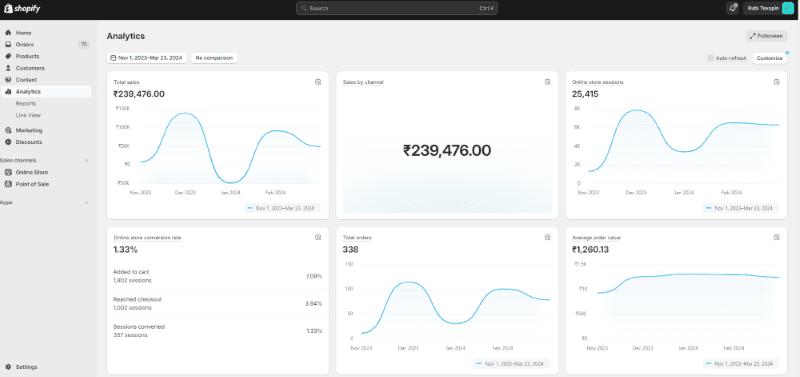Click the 25,415 sessions value

coord(585,94)
